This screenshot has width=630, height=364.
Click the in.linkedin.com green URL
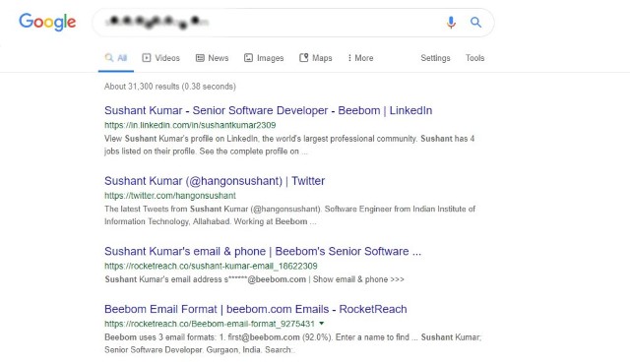[x=190, y=125]
